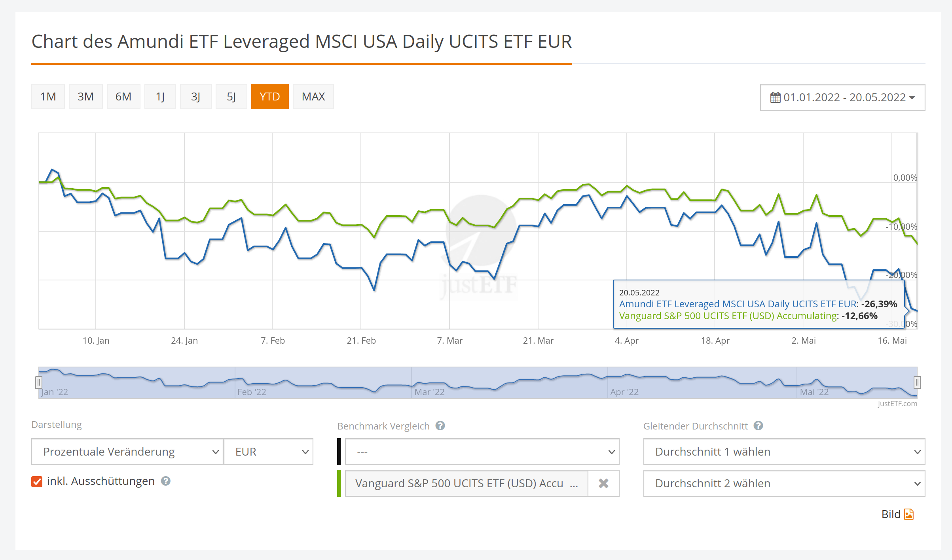Toggle inkl. Ausschüttungen checkbox
The image size is (952, 560).
pyautogui.click(x=37, y=481)
